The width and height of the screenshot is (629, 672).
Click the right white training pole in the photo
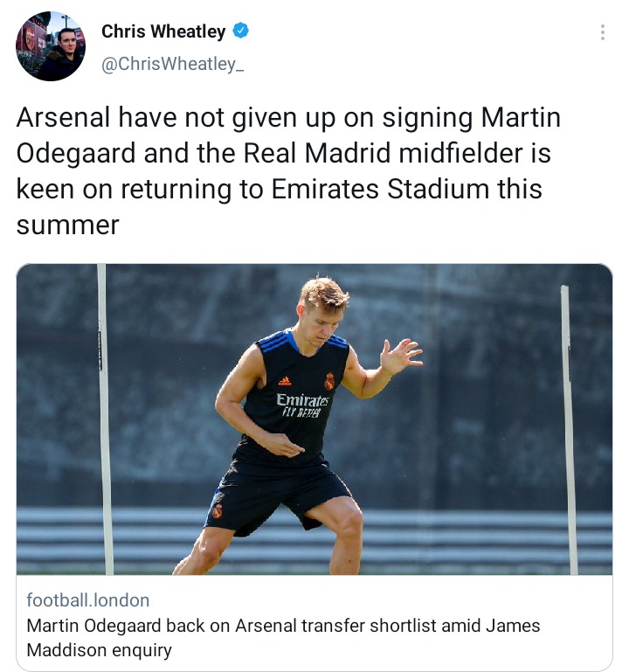click(x=570, y=430)
